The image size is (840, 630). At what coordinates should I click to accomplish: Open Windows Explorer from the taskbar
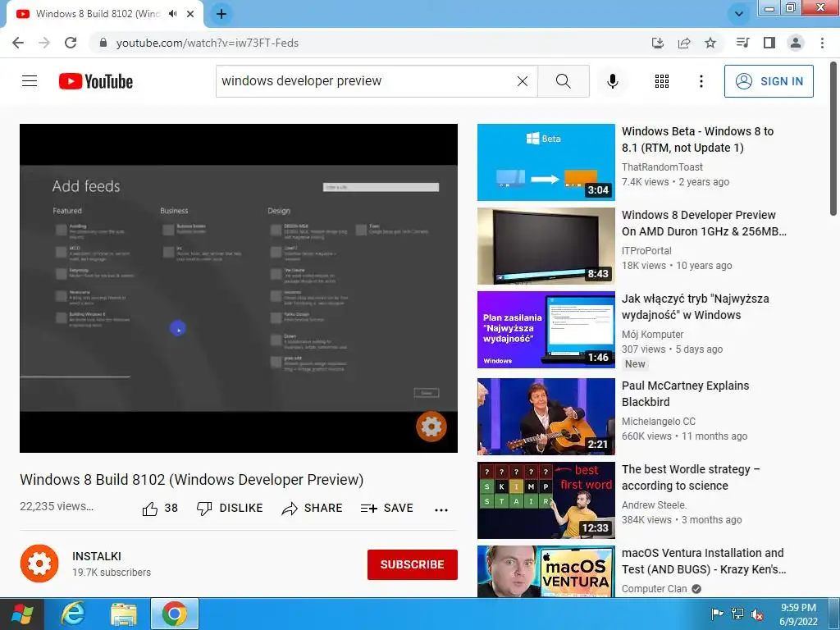[124, 614]
